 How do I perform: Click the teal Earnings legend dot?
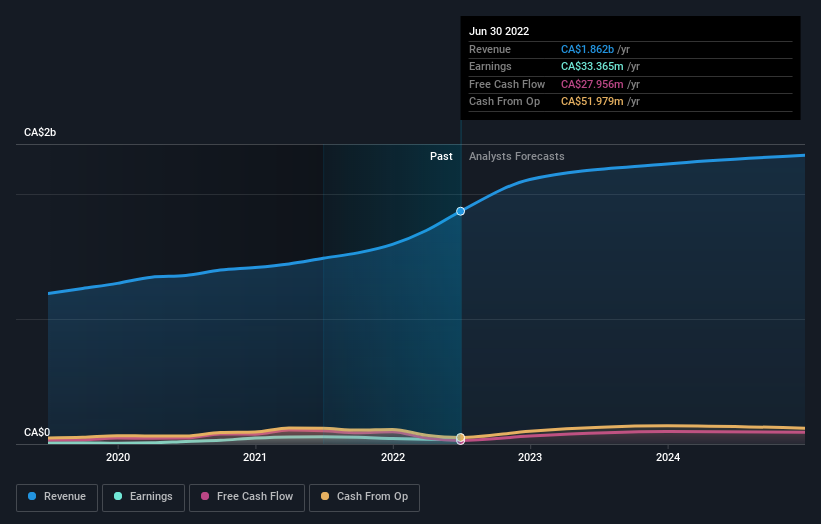118,496
